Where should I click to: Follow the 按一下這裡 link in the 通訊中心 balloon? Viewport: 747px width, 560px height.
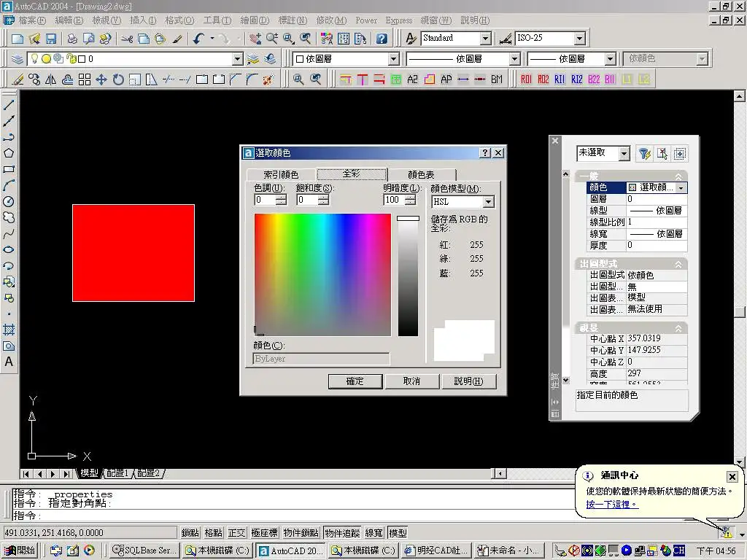click(x=612, y=505)
